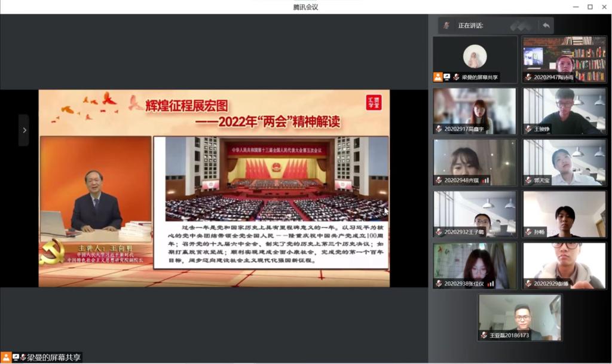Click signal bars icon on 20202948齐琪 tile
The height and width of the screenshot is (364, 612).
(486, 180)
